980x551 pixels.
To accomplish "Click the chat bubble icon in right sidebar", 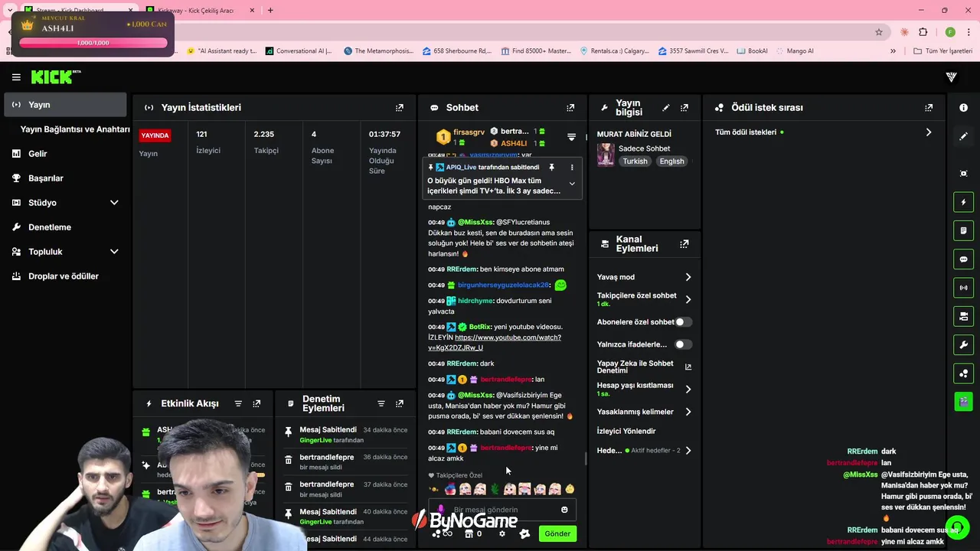I will click(963, 259).
